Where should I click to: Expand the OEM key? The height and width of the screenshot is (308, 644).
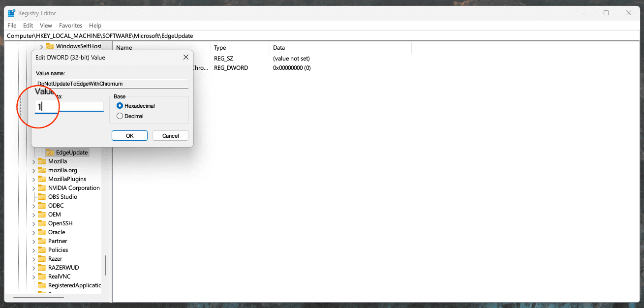(34, 215)
